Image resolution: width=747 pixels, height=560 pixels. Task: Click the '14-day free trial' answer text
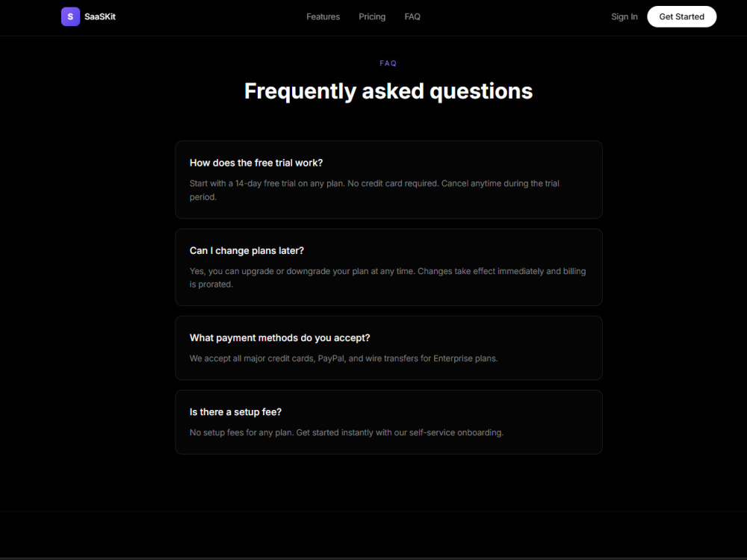374,190
